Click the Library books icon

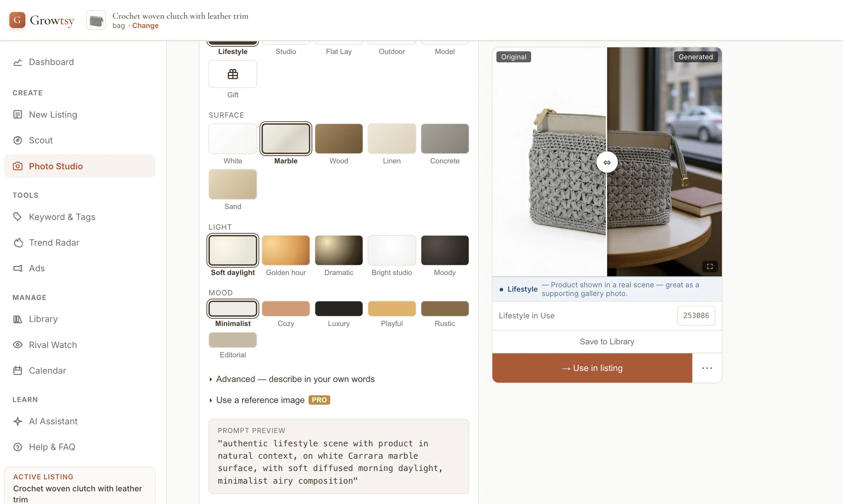pyautogui.click(x=18, y=319)
